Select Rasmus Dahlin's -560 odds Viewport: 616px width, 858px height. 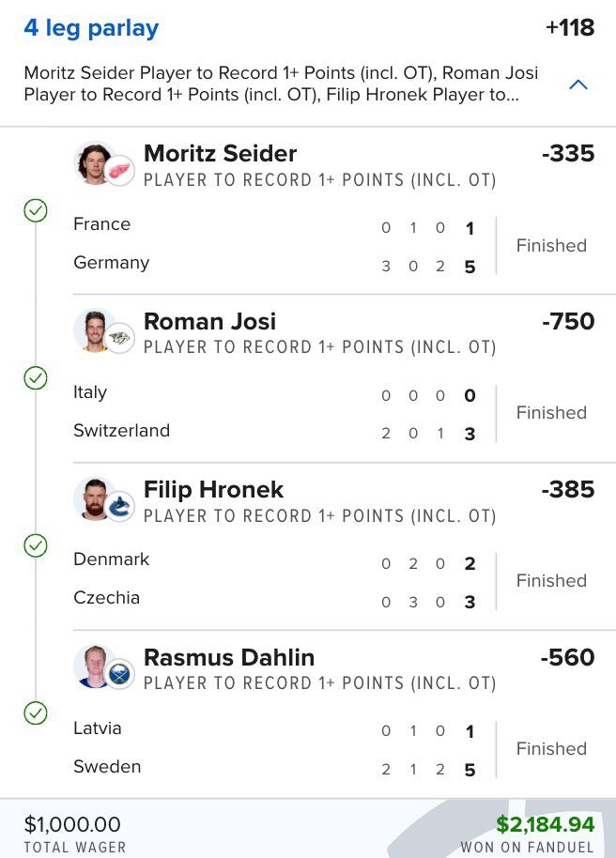point(567,657)
